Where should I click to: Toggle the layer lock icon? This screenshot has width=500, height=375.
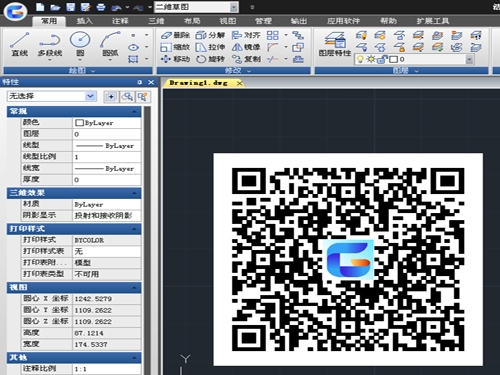(382, 59)
